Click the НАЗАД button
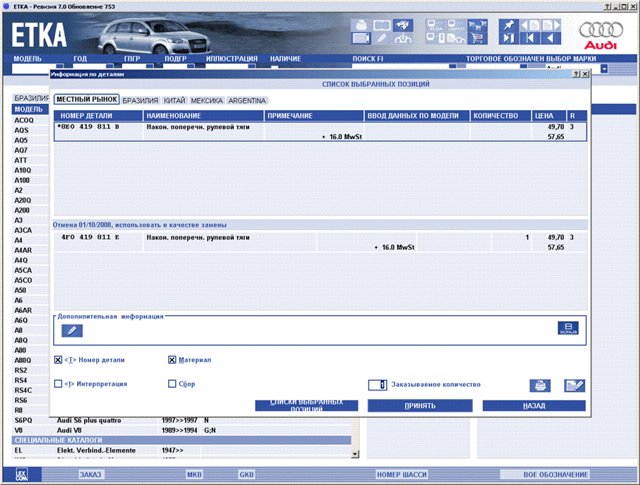 pyautogui.click(x=534, y=405)
